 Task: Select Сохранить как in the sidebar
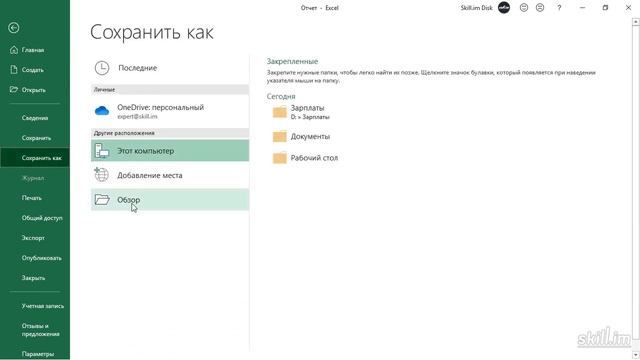[x=35, y=158]
